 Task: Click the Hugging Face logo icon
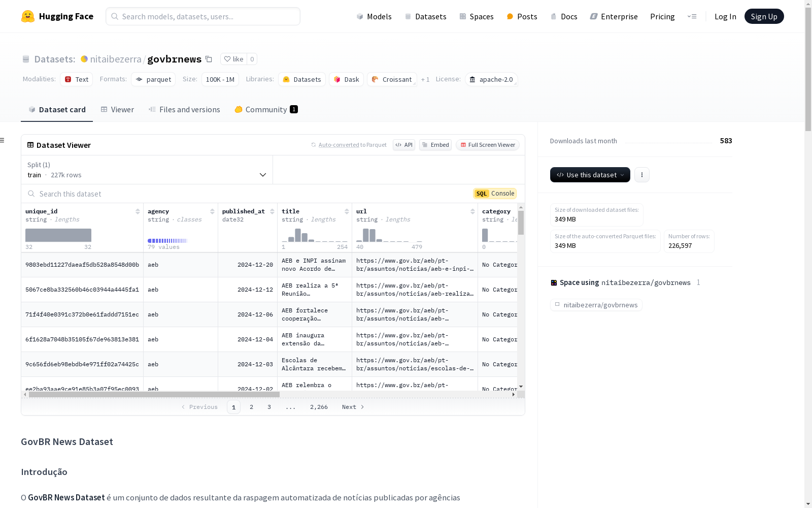pyautogui.click(x=28, y=16)
